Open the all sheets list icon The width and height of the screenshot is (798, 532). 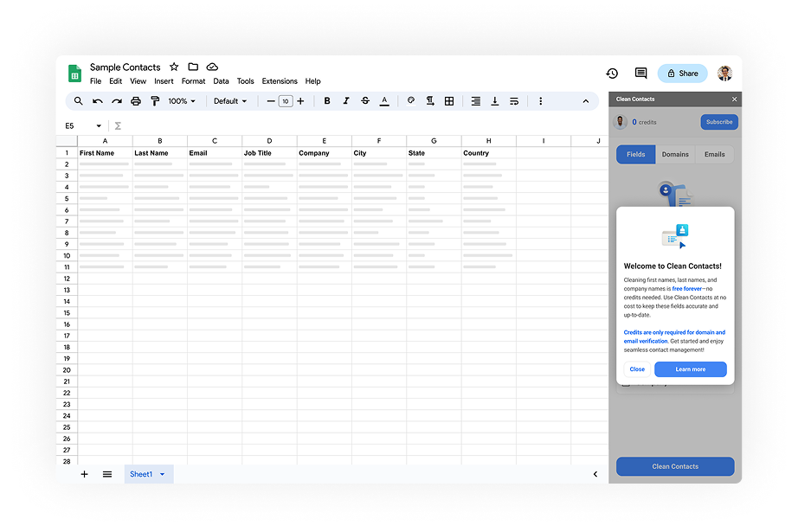[x=107, y=474]
